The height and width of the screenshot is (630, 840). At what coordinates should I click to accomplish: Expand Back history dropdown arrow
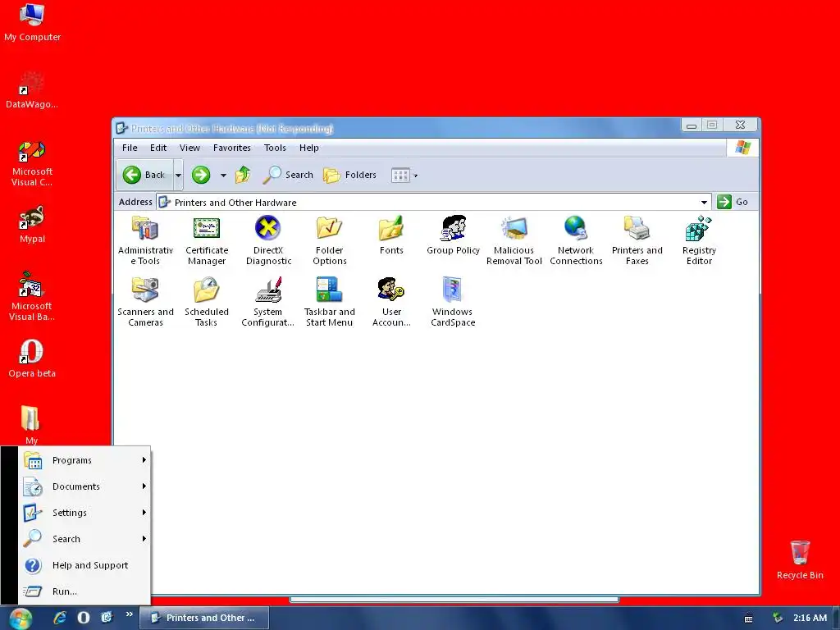coord(178,175)
